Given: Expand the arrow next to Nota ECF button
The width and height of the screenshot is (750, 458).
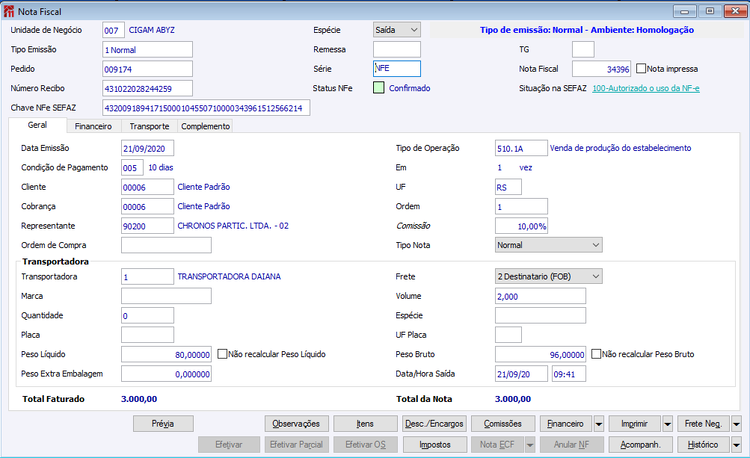Looking at the screenshot, I should pos(530,445).
